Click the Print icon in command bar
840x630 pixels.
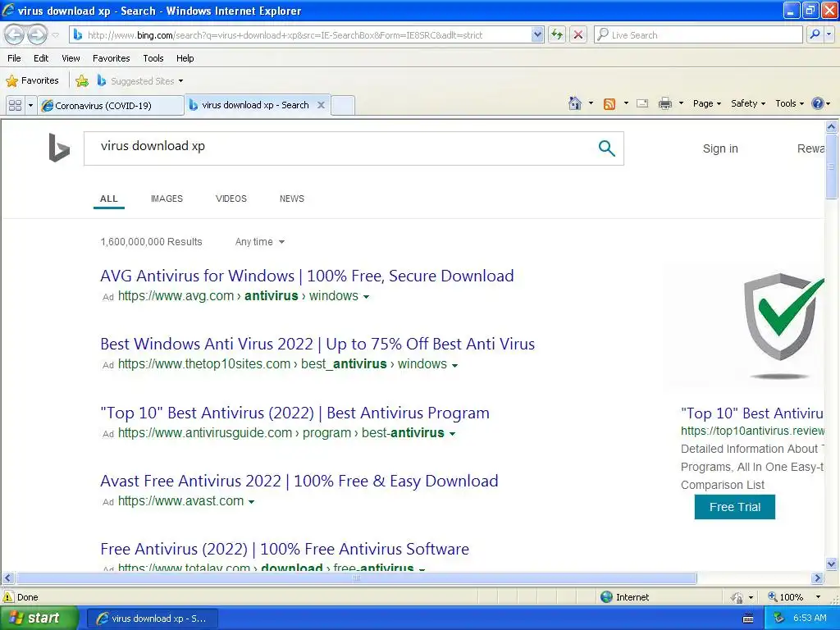click(664, 103)
